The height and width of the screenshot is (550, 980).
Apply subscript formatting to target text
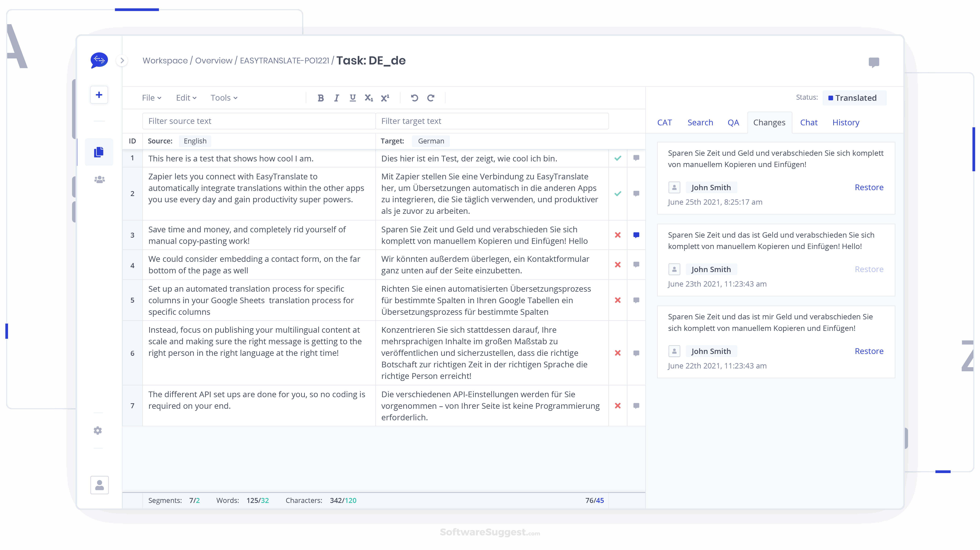[368, 98]
